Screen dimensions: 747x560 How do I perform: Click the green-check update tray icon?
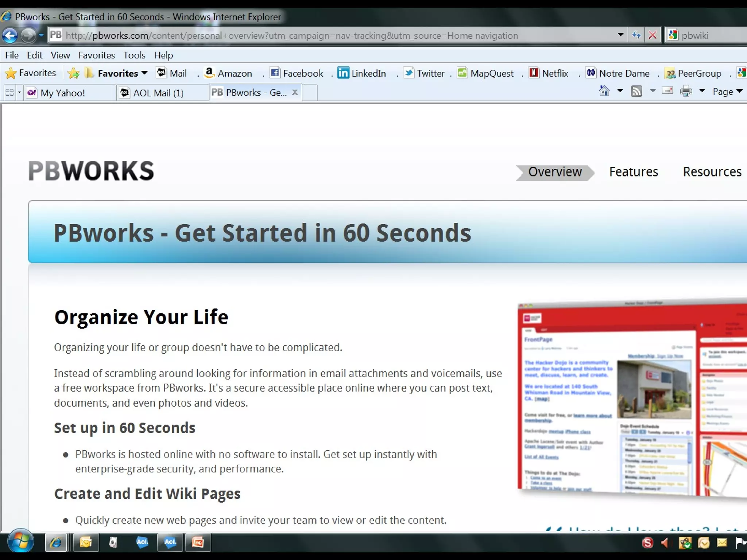(685, 543)
